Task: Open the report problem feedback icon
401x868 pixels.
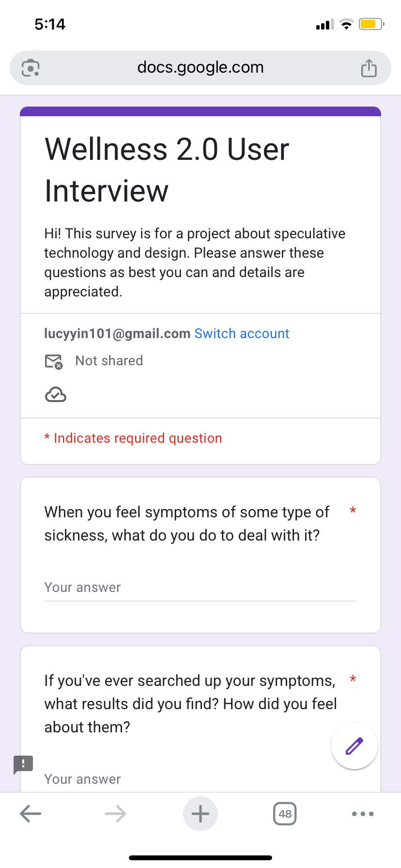Action: pos(23,764)
